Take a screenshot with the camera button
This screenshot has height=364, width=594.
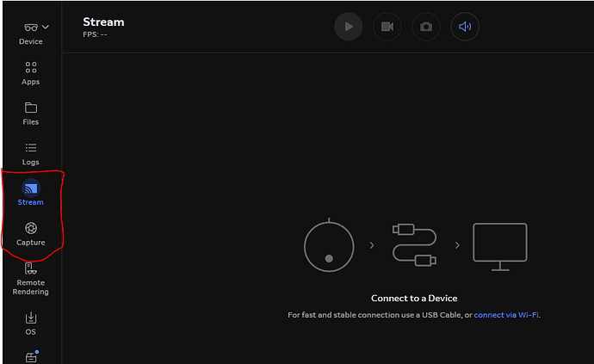426,27
